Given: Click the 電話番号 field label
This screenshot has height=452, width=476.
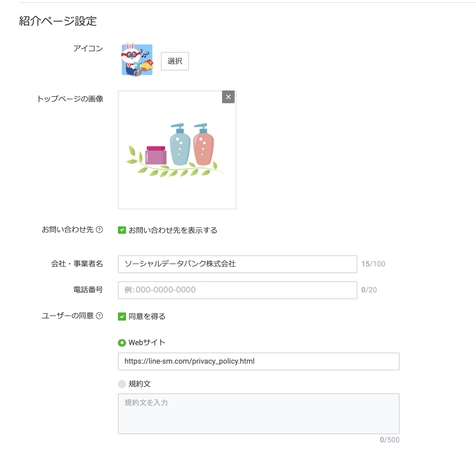Looking at the screenshot, I should [x=88, y=290].
